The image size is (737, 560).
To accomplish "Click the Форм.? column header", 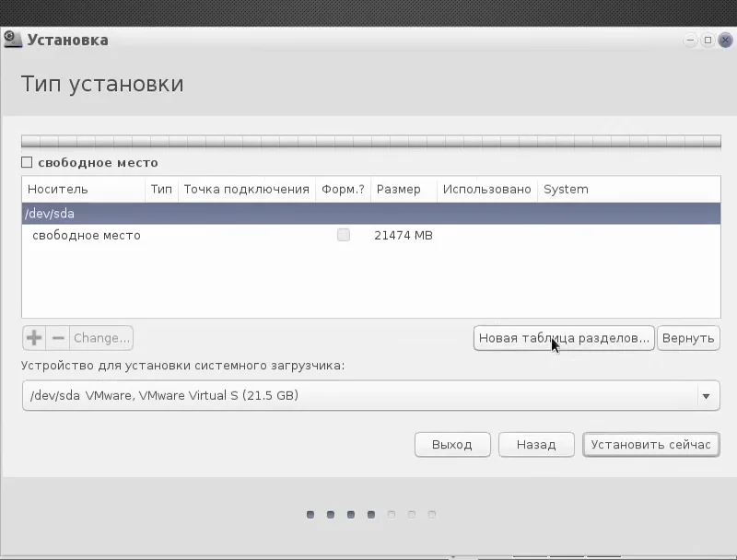I will [343, 190].
